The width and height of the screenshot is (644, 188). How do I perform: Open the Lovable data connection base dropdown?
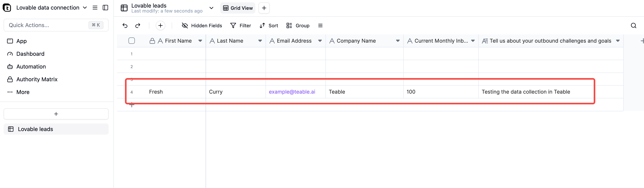85,8
